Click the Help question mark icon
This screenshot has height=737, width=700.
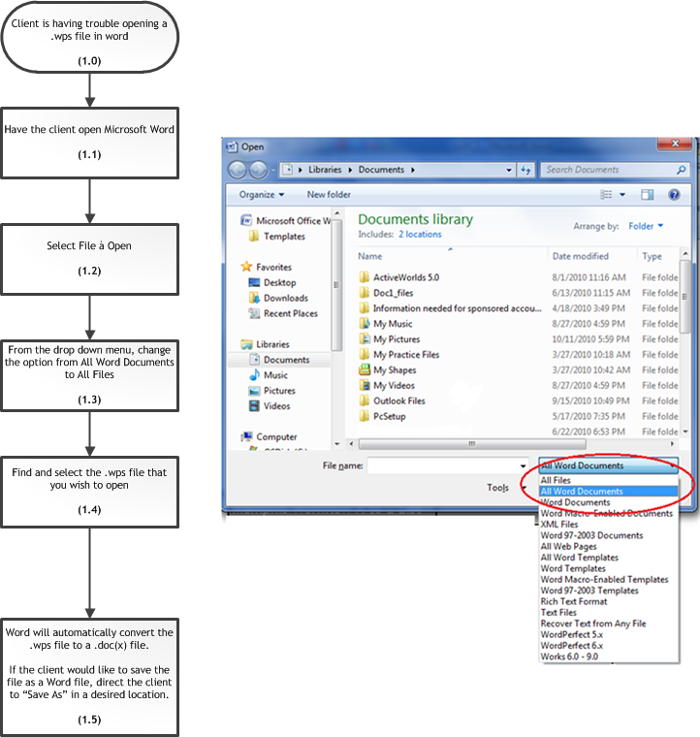tap(672, 195)
